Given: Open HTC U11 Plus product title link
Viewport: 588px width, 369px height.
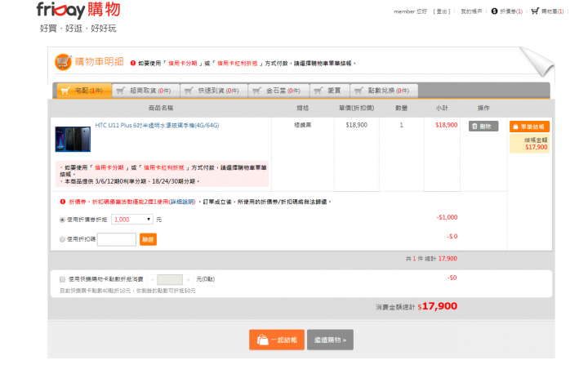Looking at the screenshot, I should pyautogui.click(x=157, y=125).
